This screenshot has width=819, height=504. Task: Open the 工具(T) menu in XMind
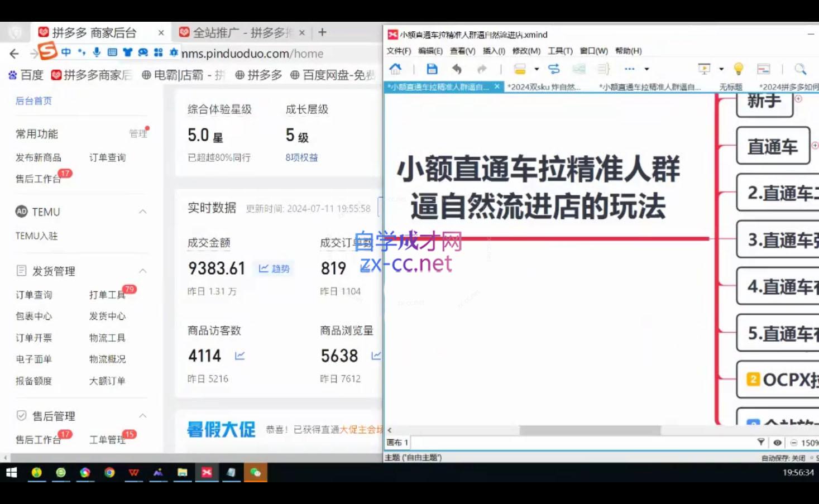point(560,51)
